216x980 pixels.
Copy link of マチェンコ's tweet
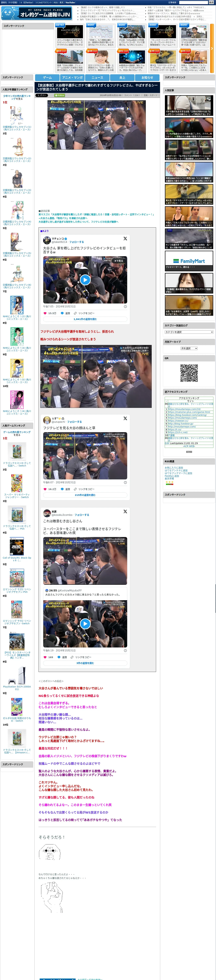point(84,313)
